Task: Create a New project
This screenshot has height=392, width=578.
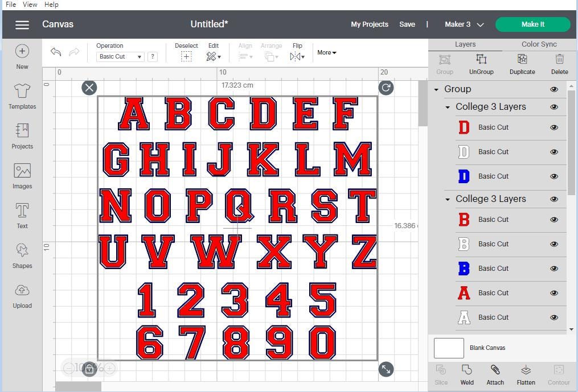Action: pyautogui.click(x=22, y=56)
